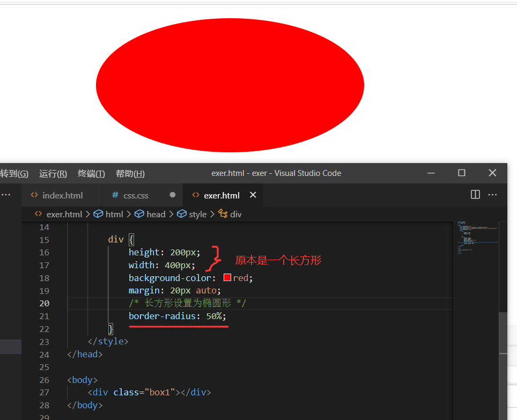This screenshot has width=517, height=420.
Task: Open the red color swatch picker
Action: [227, 277]
